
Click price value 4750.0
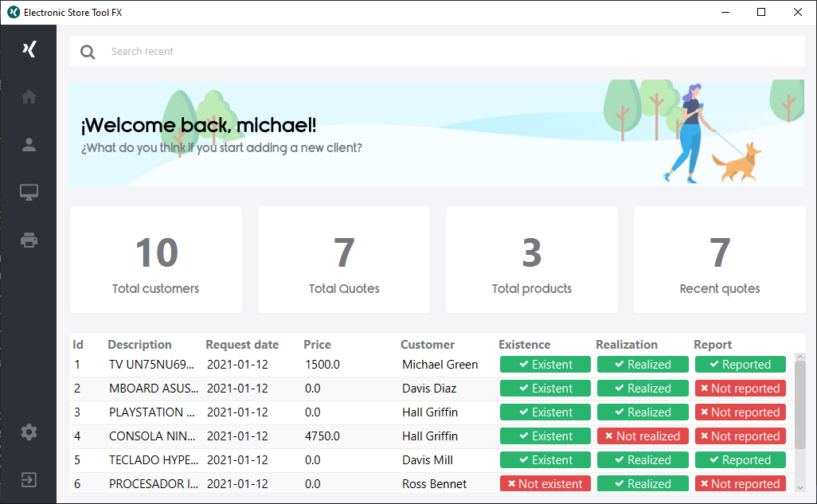(x=322, y=436)
